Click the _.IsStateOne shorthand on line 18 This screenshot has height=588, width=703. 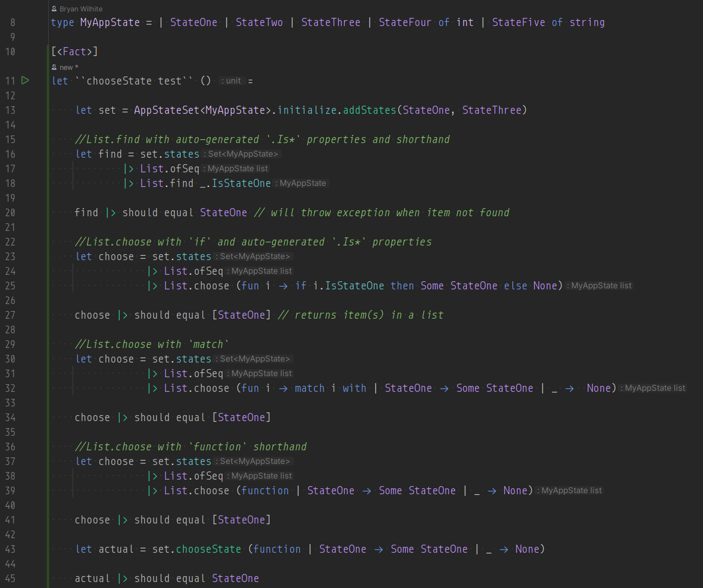pos(235,183)
